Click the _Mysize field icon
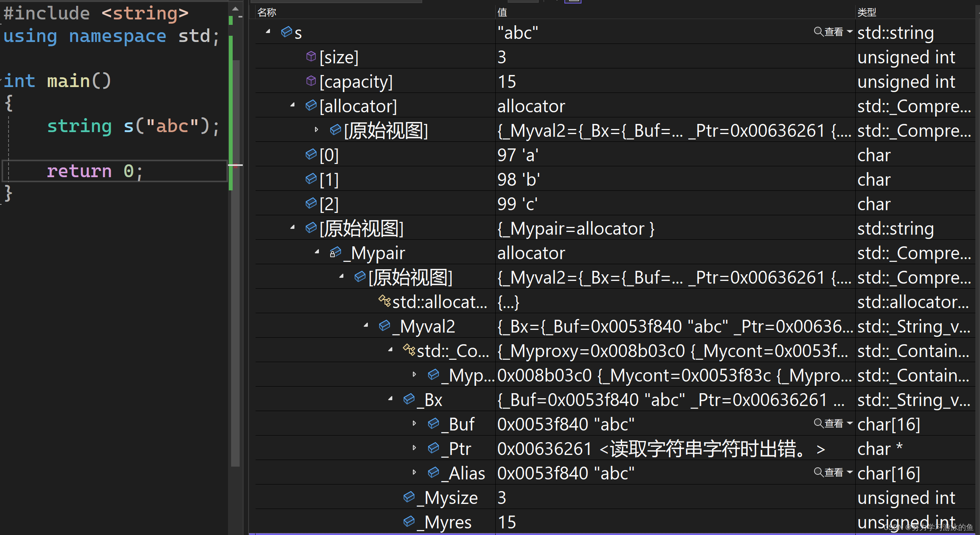 (x=409, y=497)
